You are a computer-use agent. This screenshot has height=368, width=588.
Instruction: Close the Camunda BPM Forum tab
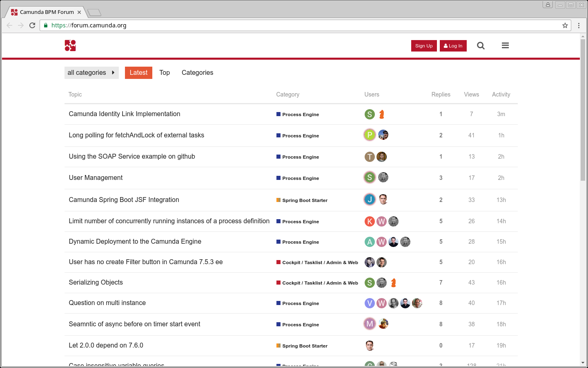click(x=79, y=12)
